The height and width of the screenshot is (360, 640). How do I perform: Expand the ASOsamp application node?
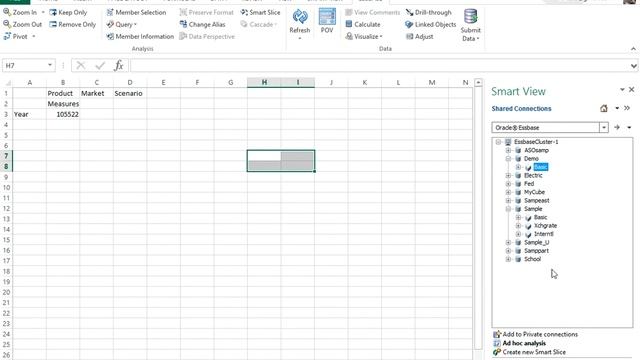508,150
